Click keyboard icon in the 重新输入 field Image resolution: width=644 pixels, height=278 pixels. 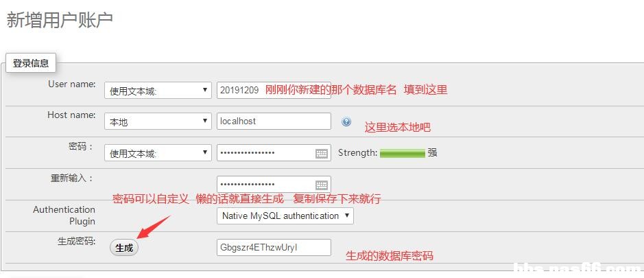(322, 185)
